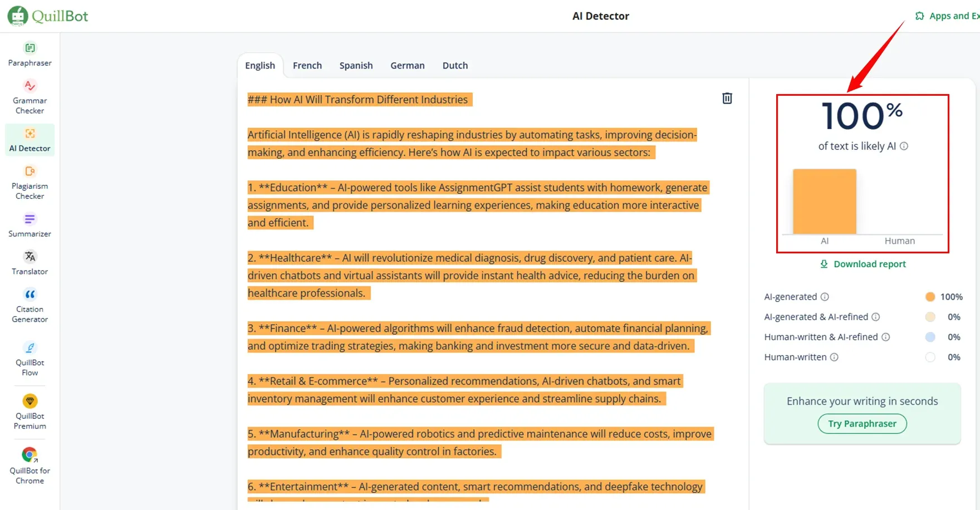This screenshot has width=980, height=510.
Task: Switch to the French tab
Action: point(307,65)
